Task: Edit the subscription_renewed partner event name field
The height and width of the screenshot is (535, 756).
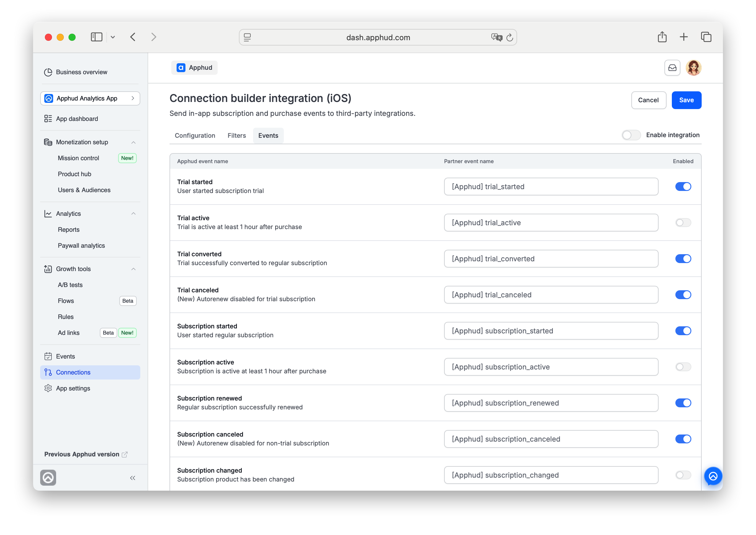Action: click(x=551, y=403)
